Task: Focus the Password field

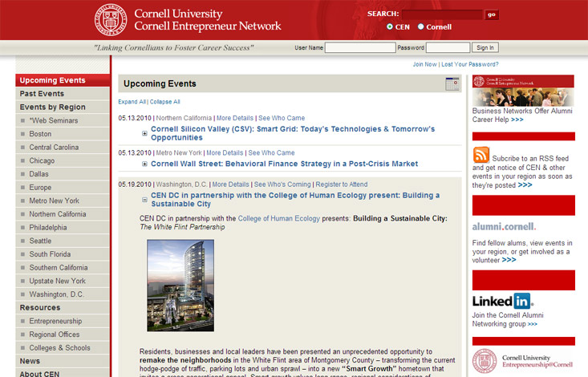Action: (448, 47)
